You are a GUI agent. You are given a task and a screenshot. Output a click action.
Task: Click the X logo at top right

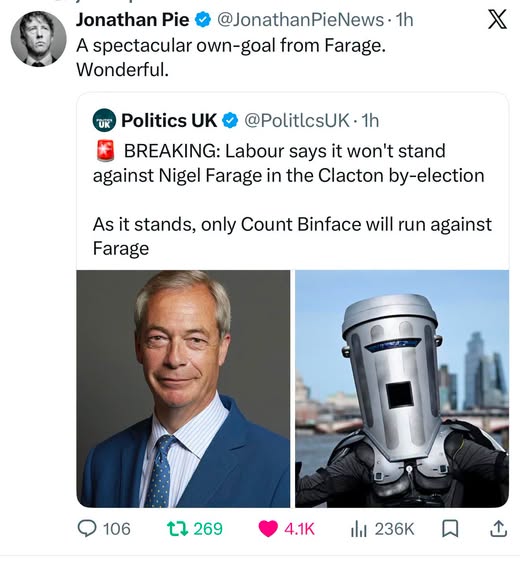point(498,19)
